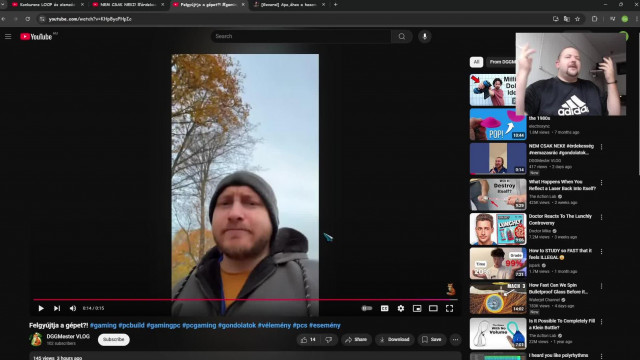Like the video
This screenshot has width=640, height=360.
point(308,340)
